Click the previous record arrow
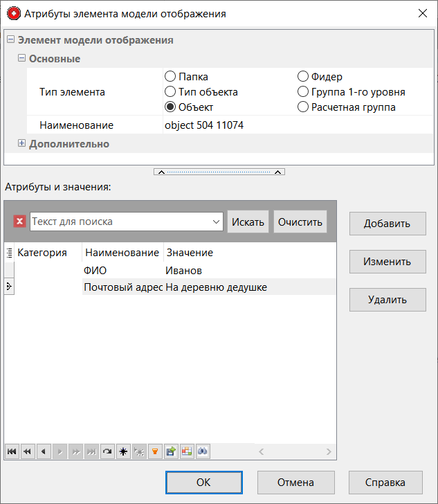Viewport: 438px width, 504px height. (x=44, y=451)
